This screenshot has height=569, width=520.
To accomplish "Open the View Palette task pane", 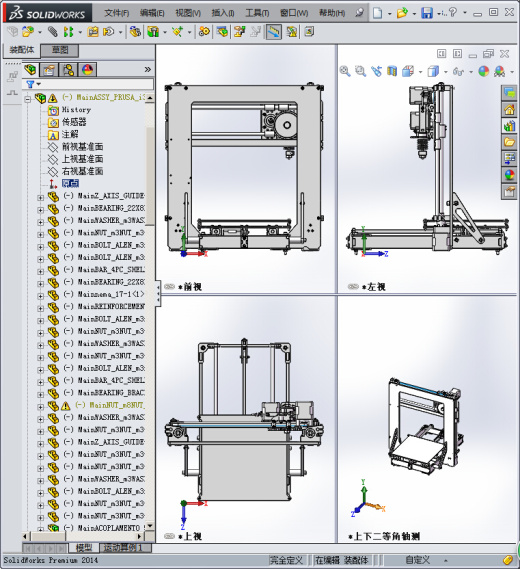I will point(509,158).
